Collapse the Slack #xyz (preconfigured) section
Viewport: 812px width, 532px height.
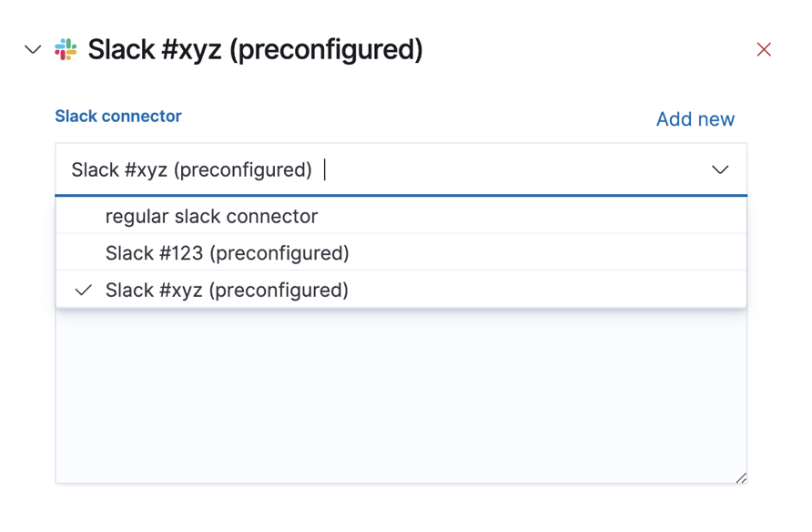[x=30, y=50]
